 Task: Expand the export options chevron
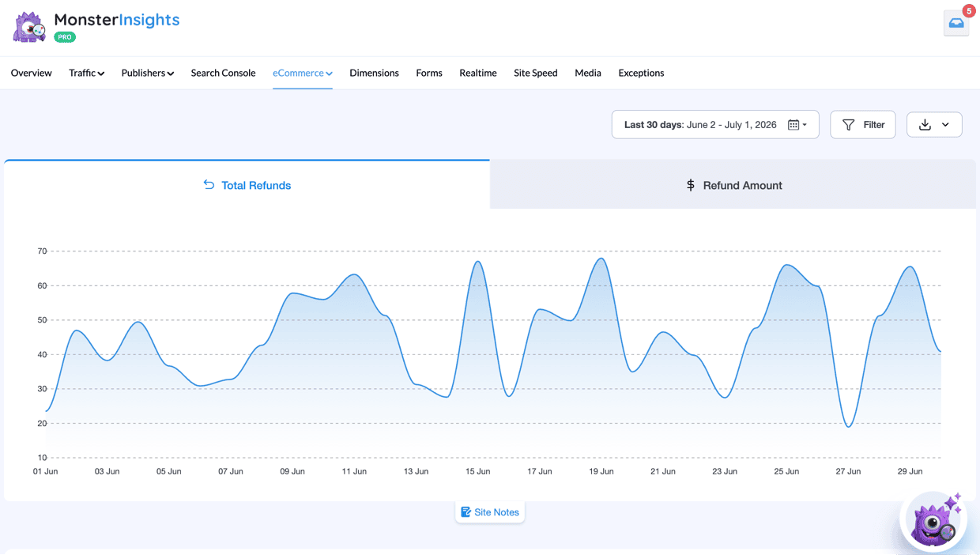(945, 125)
